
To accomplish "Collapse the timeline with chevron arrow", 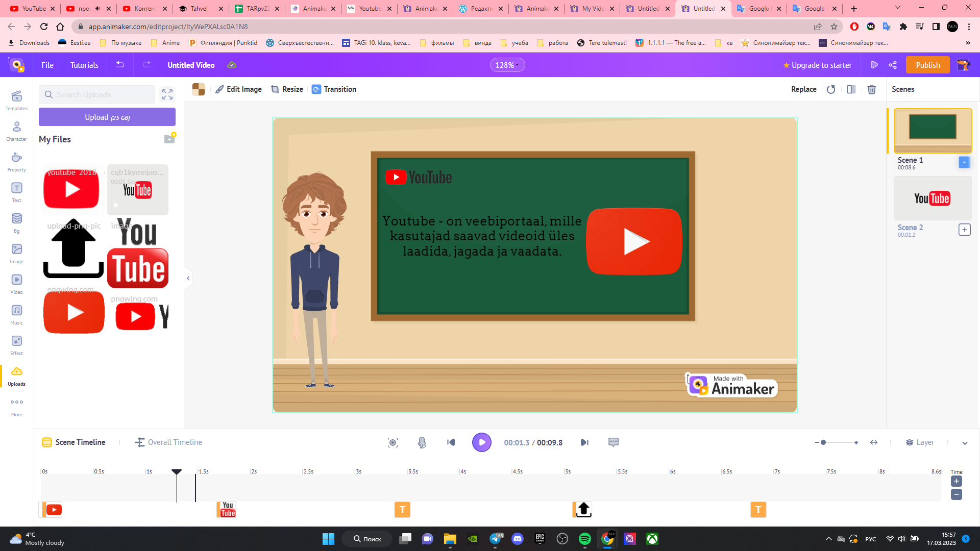I will [965, 443].
